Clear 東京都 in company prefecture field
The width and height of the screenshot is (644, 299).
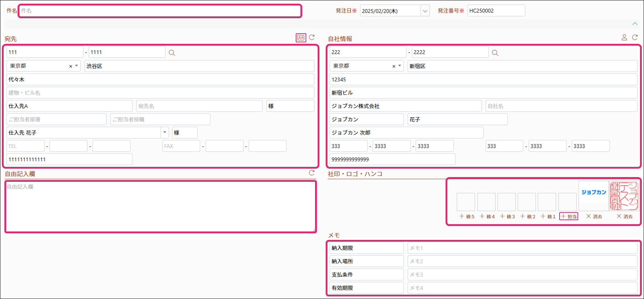[394, 66]
